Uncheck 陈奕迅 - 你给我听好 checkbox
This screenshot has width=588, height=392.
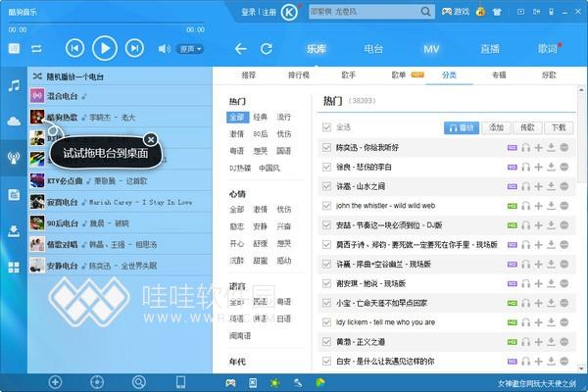click(326, 147)
